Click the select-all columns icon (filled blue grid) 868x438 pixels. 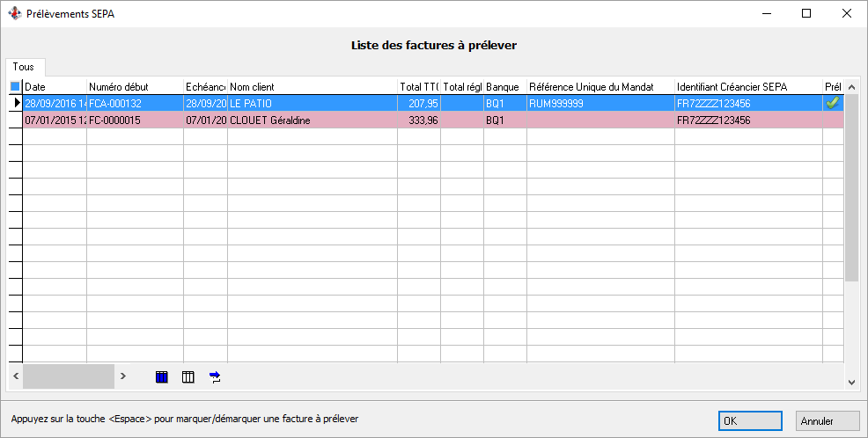click(161, 376)
